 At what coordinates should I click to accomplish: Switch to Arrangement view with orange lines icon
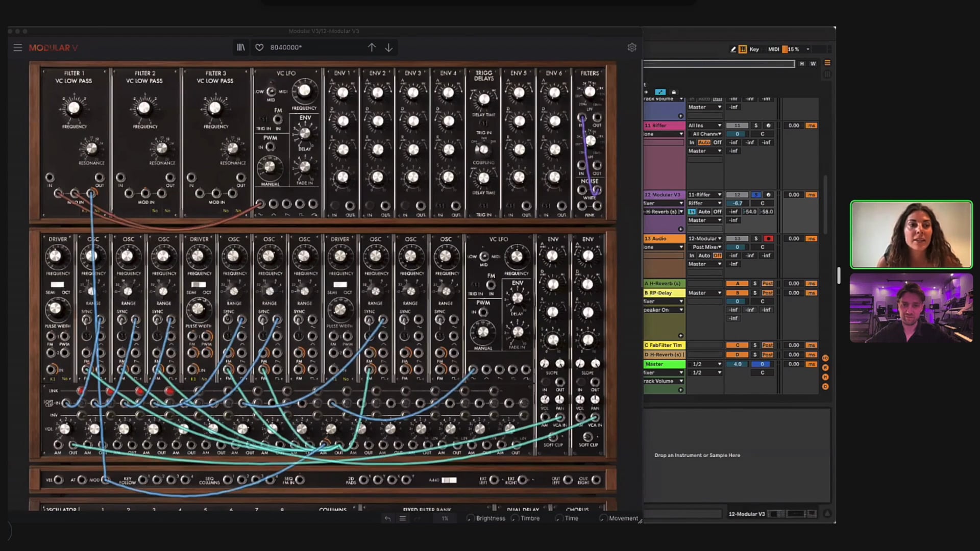827,63
